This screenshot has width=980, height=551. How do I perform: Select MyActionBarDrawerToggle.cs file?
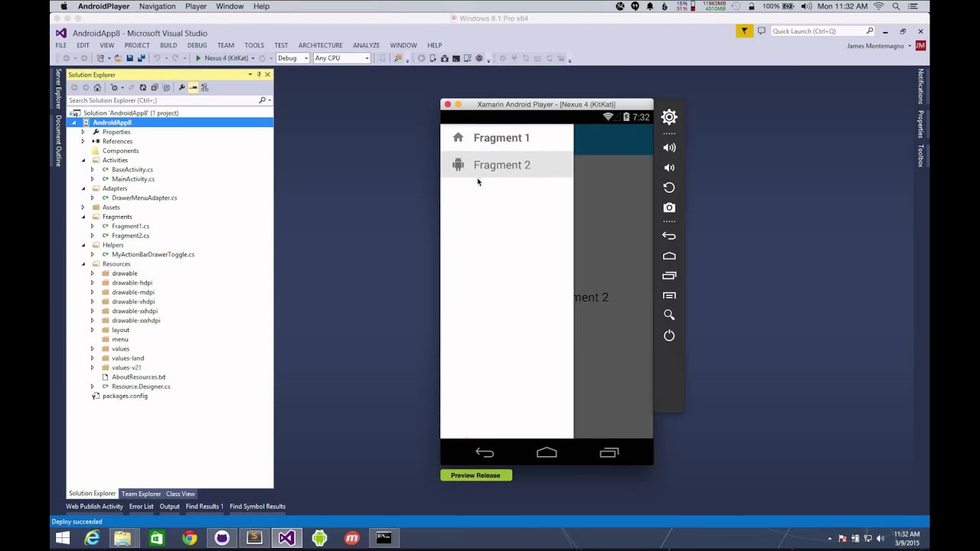click(153, 254)
